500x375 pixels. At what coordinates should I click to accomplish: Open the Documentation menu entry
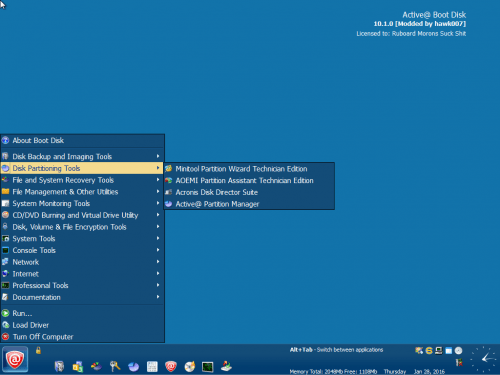tap(82, 297)
